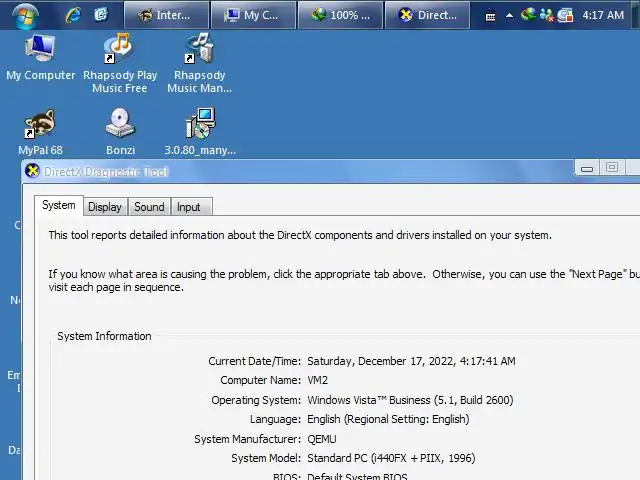Click the System Manufacturer label
This screenshot has width=640, height=480.
pos(247,439)
